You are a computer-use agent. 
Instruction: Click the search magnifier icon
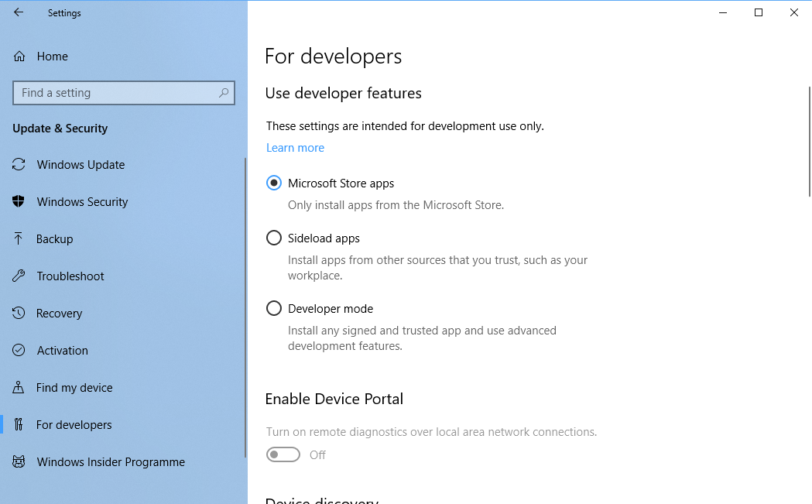click(224, 93)
